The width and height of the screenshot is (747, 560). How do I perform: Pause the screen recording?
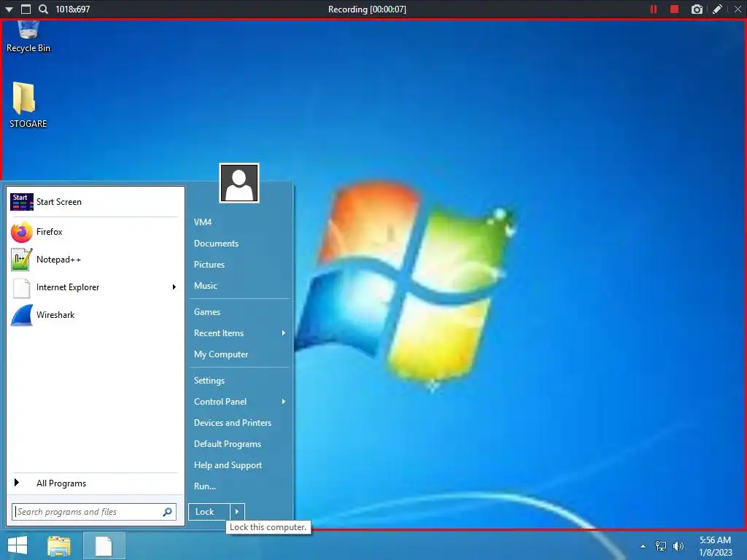click(654, 9)
